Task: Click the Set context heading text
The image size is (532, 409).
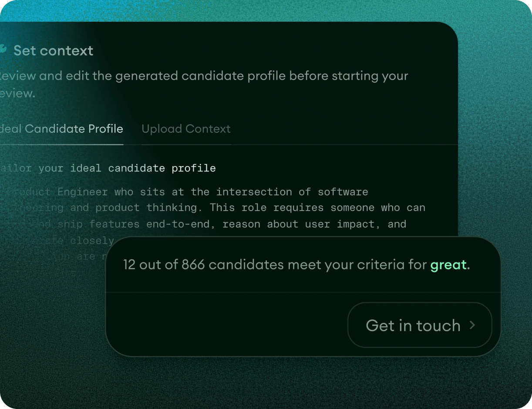Action: pyautogui.click(x=53, y=50)
